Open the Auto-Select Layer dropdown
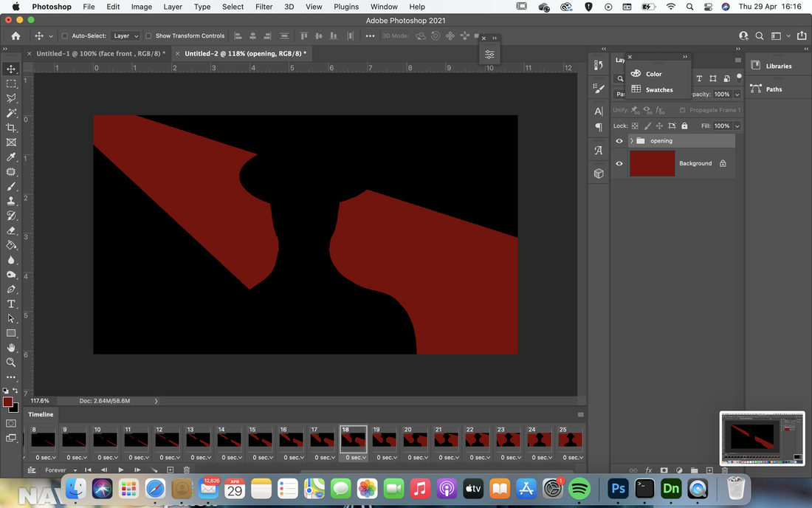The image size is (812, 508). tap(125, 35)
